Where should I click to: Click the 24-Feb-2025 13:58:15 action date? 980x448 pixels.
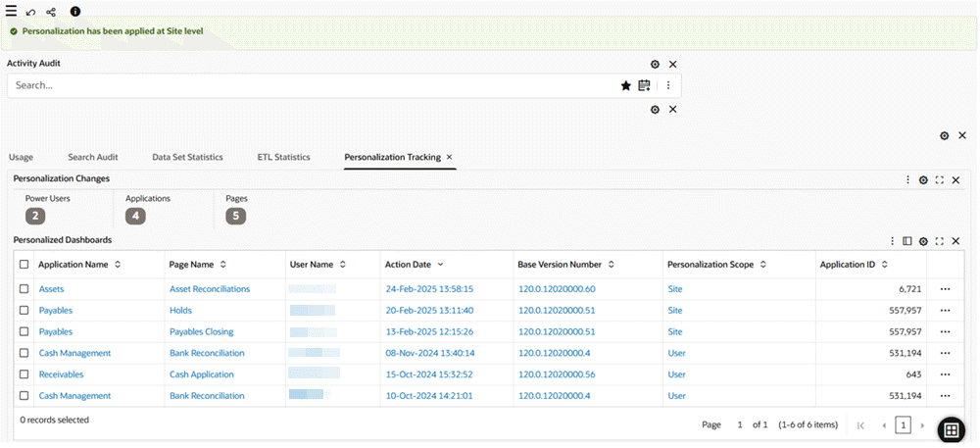[429, 289]
